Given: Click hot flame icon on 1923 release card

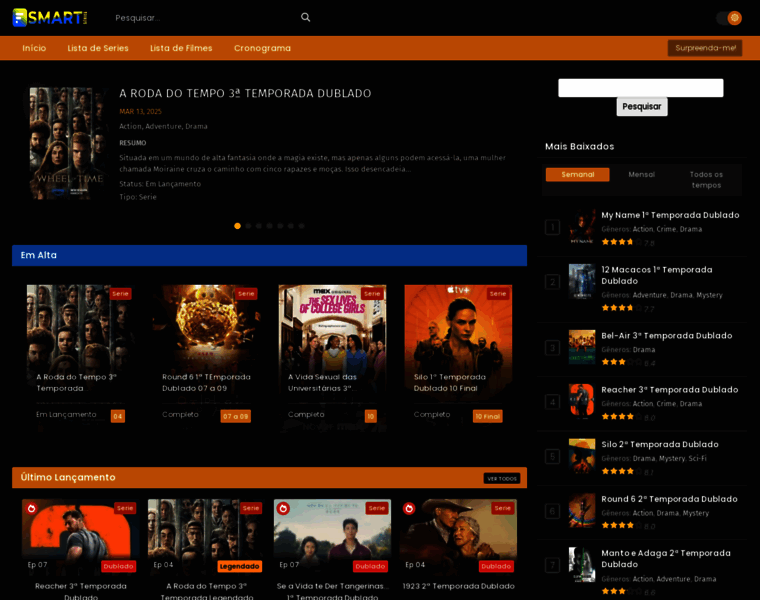Looking at the screenshot, I should pyautogui.click(x=409, y=508).
